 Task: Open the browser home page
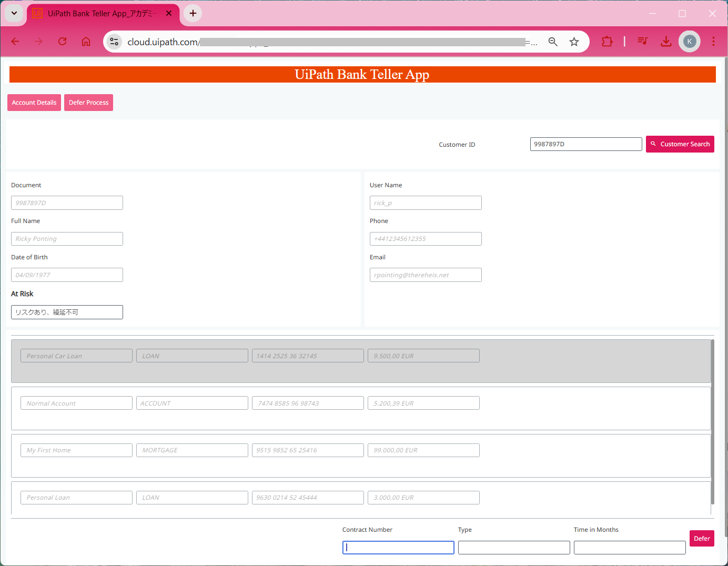pos(86,42)
